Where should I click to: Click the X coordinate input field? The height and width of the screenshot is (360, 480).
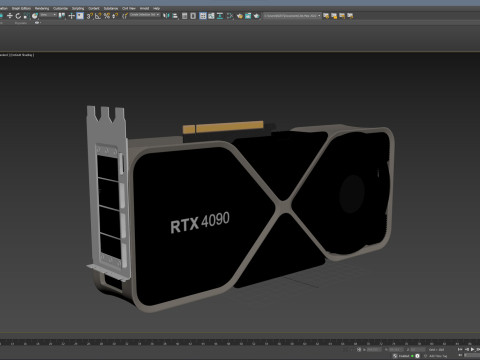click(x=374, y=350)
